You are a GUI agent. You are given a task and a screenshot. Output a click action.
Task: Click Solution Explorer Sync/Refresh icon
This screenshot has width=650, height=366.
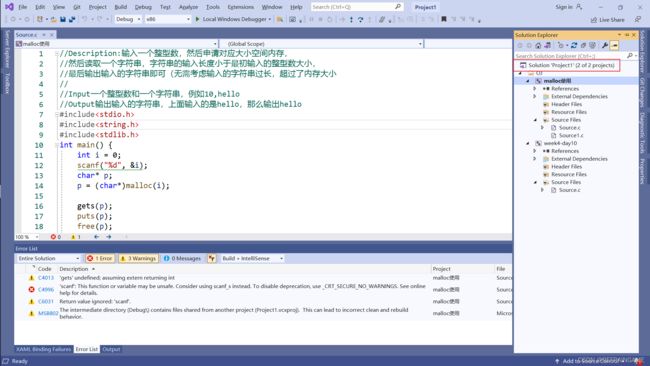pos(574,46)
